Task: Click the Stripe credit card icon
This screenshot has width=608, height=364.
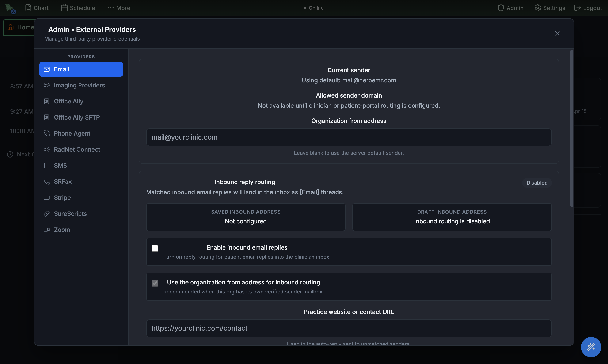Action: pyautogui.click(x=47, y=198)
